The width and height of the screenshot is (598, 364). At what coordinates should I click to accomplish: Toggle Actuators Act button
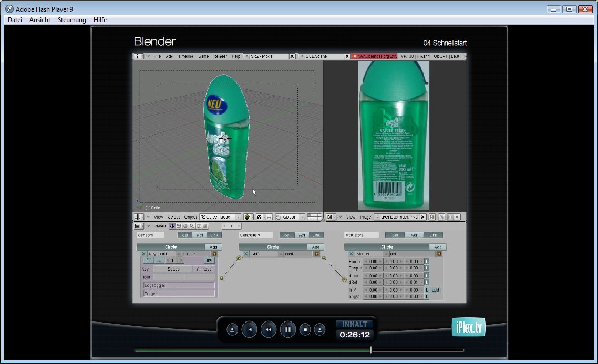coord(414,235)
